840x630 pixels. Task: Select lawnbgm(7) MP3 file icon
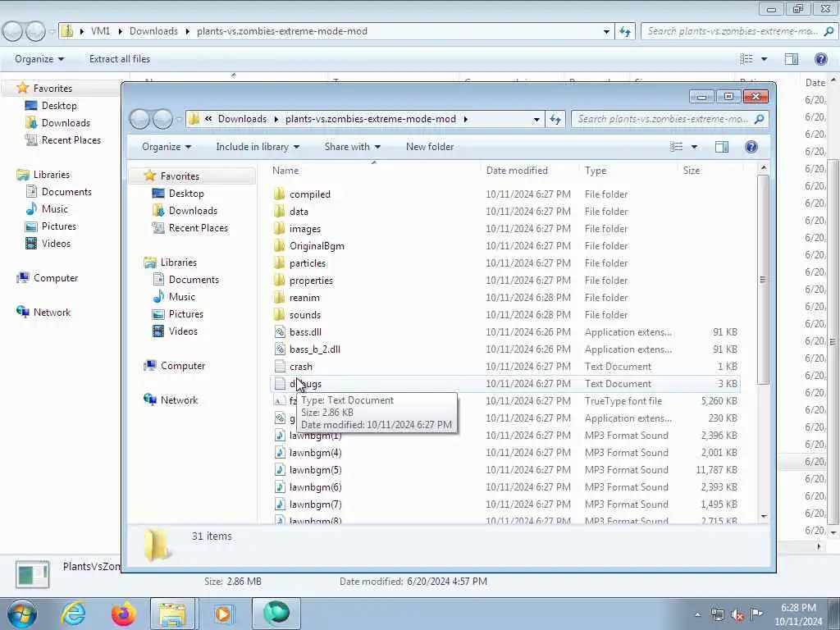coord(280,504)
